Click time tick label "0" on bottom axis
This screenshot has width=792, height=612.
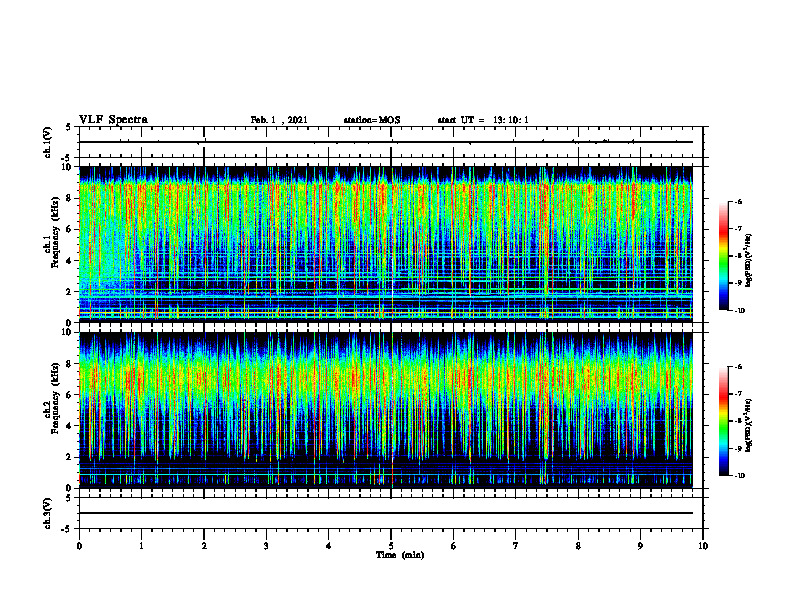[x=79, y=546]
